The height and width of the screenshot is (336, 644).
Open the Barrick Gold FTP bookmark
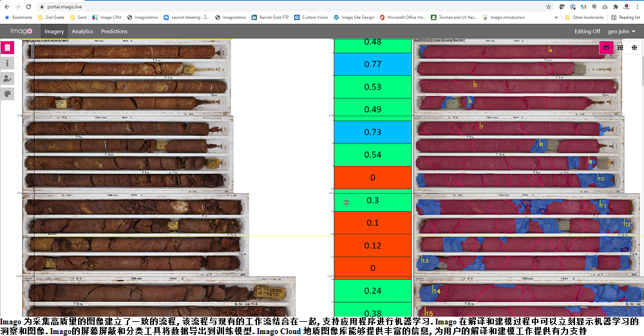pos(270,17)
